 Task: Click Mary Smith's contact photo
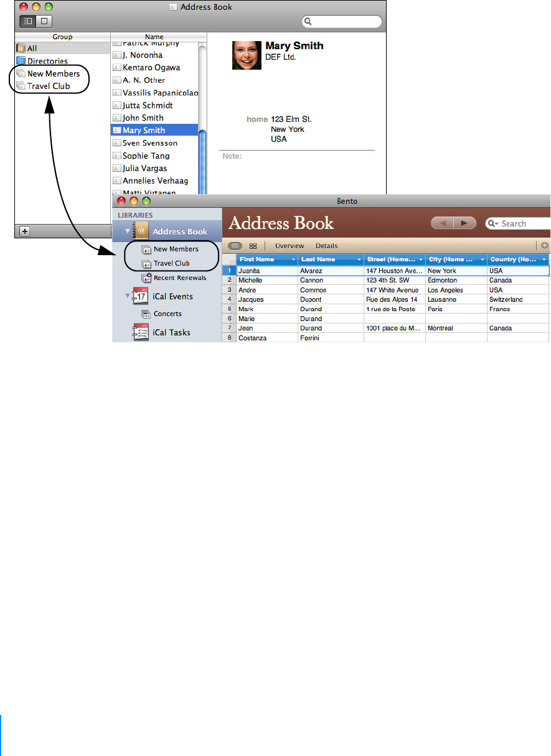tap(247, 55)
